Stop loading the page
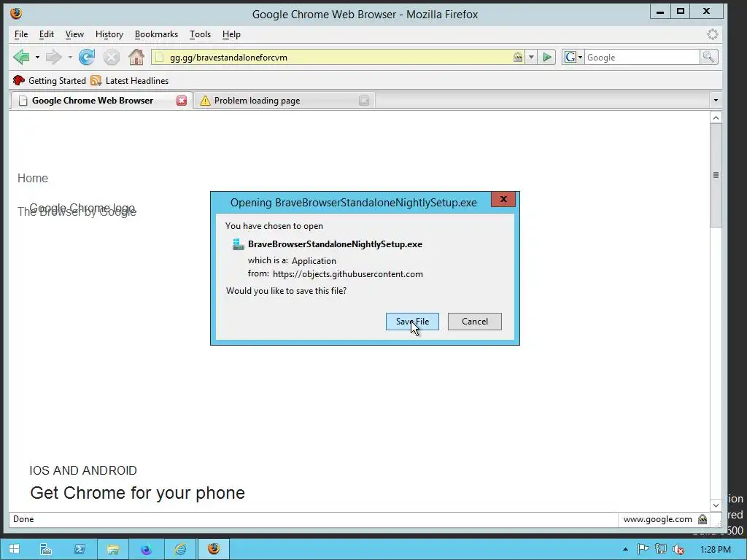The width and height of the screenshot is (747, 560). coord(112,57)
